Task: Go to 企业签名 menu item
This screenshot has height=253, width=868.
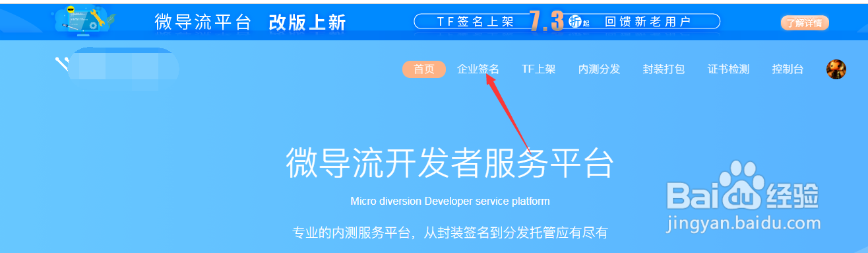Action: (x=478, y=69)
